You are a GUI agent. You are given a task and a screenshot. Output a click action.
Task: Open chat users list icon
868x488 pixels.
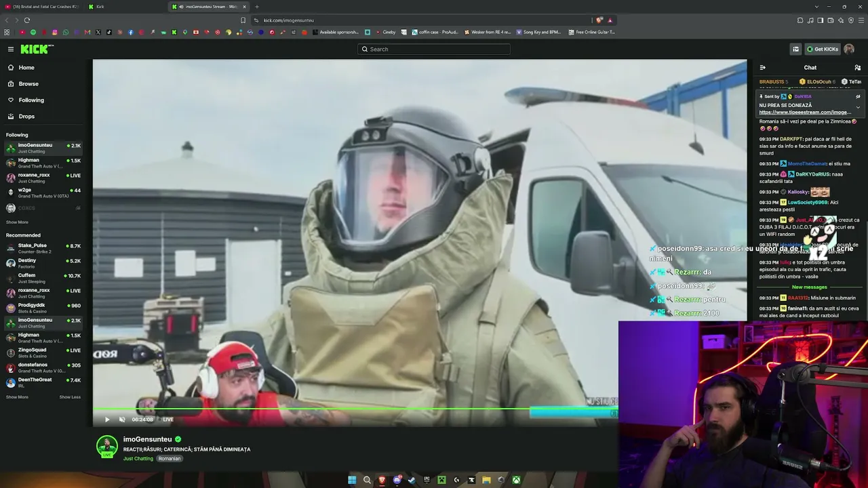pyautogui.click(x=857, y=68)
